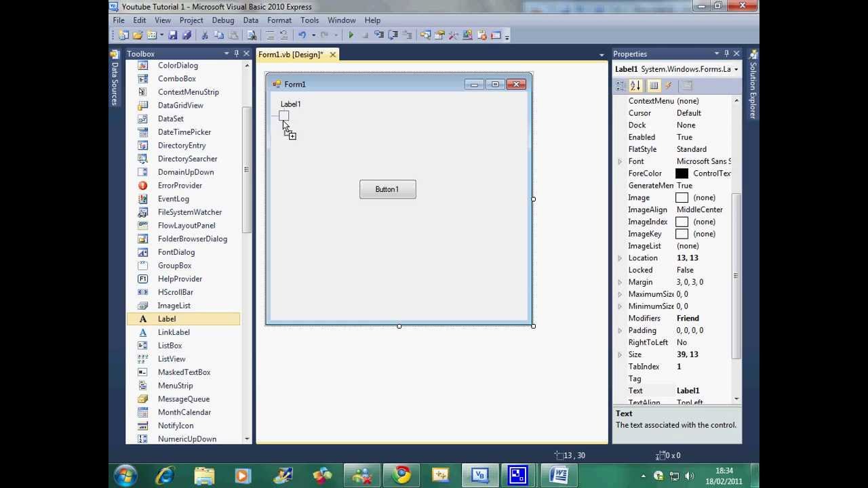The image size is (868, 488).
Task: Expand the Font property
Action: (620, 161)
